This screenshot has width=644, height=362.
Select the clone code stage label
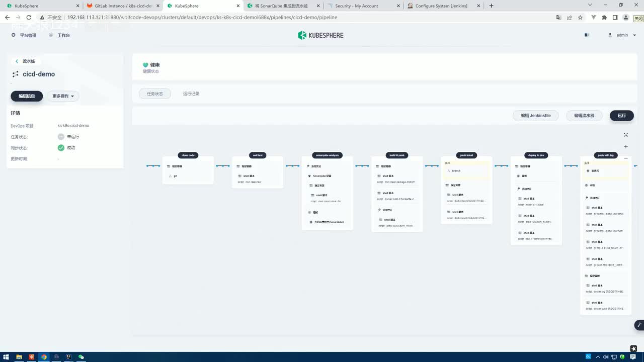coord(188,155)
